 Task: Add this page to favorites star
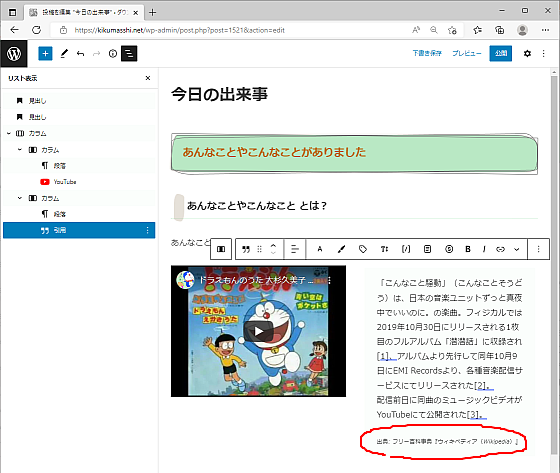[452, 30]
